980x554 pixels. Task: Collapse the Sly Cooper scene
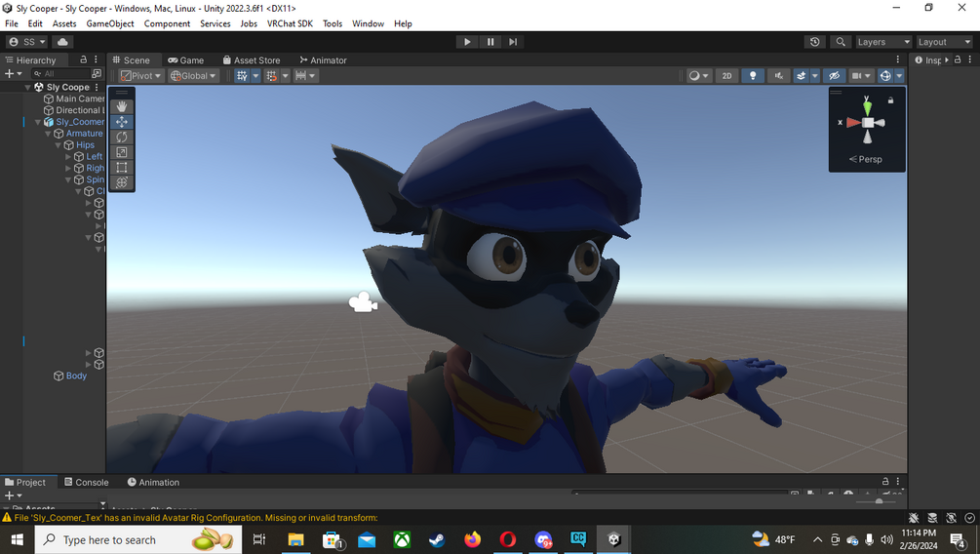27,88
